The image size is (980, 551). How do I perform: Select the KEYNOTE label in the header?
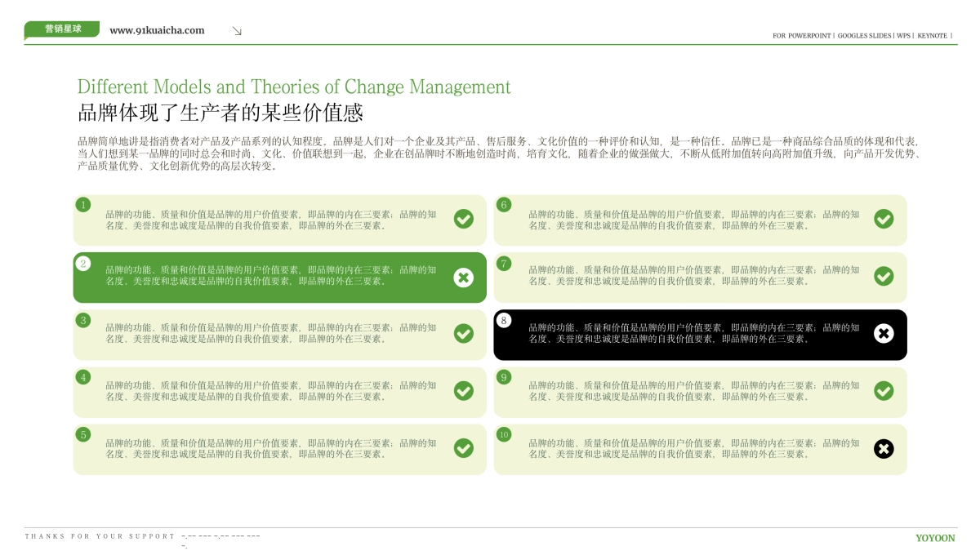pyautogui.click(x=931, y=36)
